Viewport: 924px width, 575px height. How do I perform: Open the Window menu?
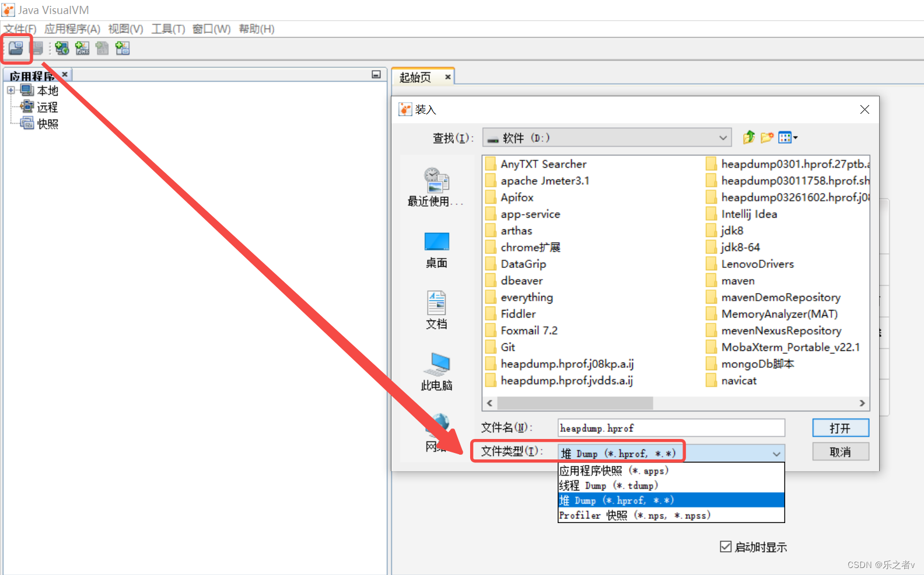tap(211, 29)
